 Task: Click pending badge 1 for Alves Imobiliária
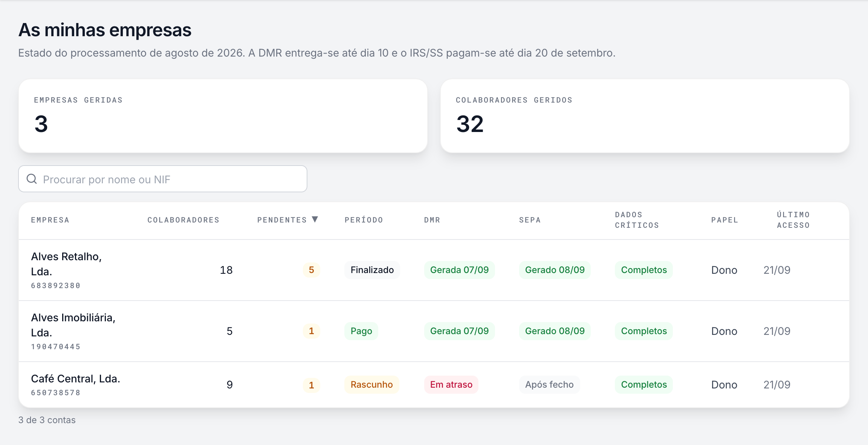point(312,331)
